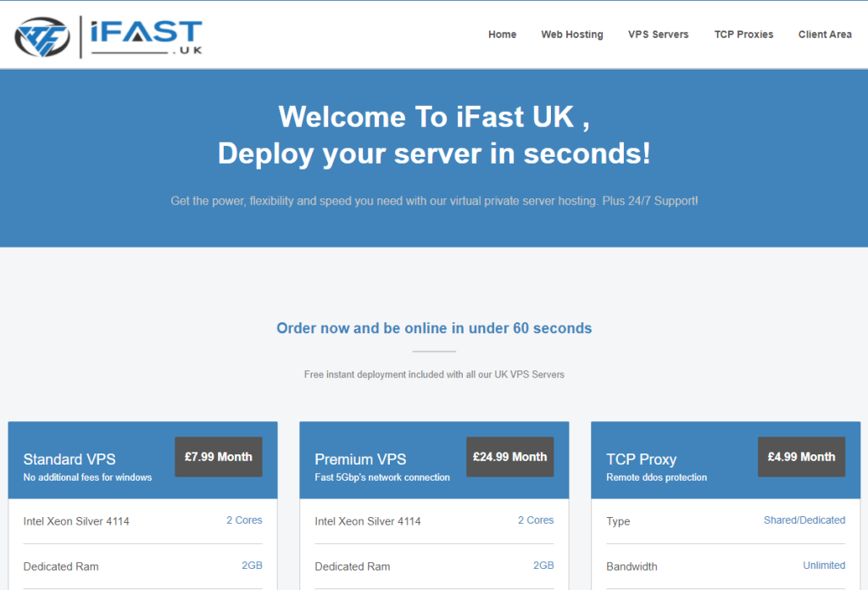Click 'Dedicated Ram' in Standard VPS card
The width and height of the screenshot is (868, 590).
coord(61,567)
